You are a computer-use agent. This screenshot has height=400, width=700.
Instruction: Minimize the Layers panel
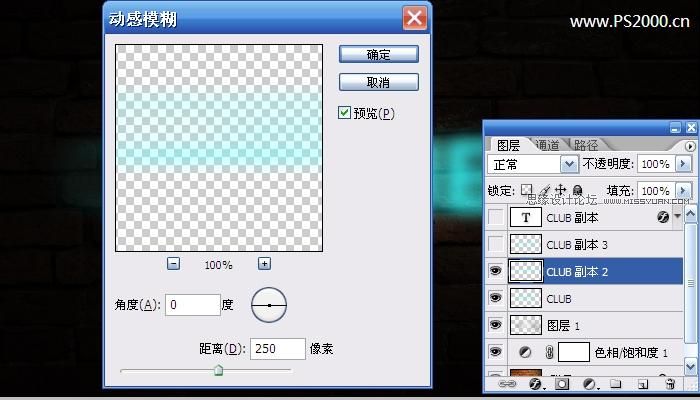[675, 128]
